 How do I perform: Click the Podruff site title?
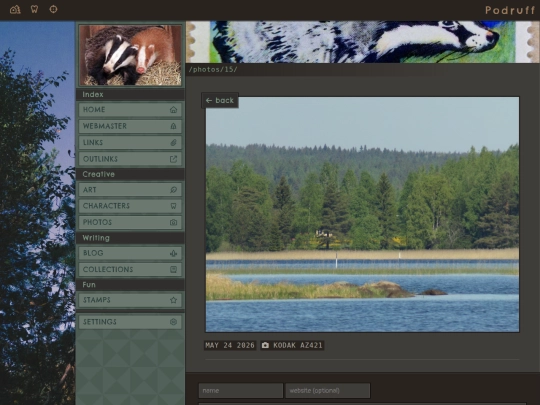pyautogui.click(x=510, y=10)
